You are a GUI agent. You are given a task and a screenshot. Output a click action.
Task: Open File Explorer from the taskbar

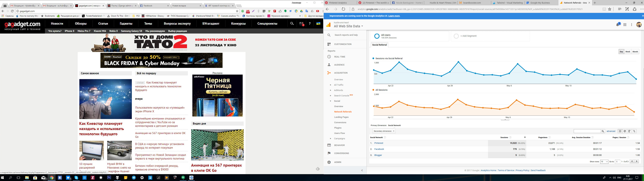[27, 177]
